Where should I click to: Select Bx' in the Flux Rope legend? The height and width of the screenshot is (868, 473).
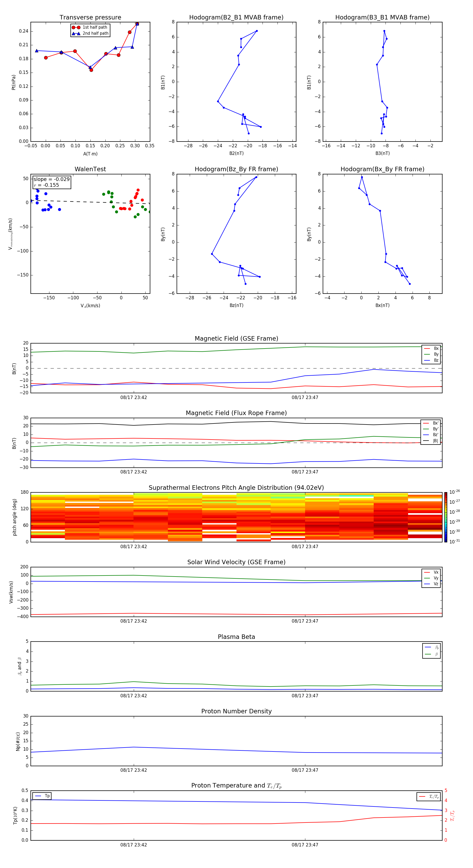(431, 423)
